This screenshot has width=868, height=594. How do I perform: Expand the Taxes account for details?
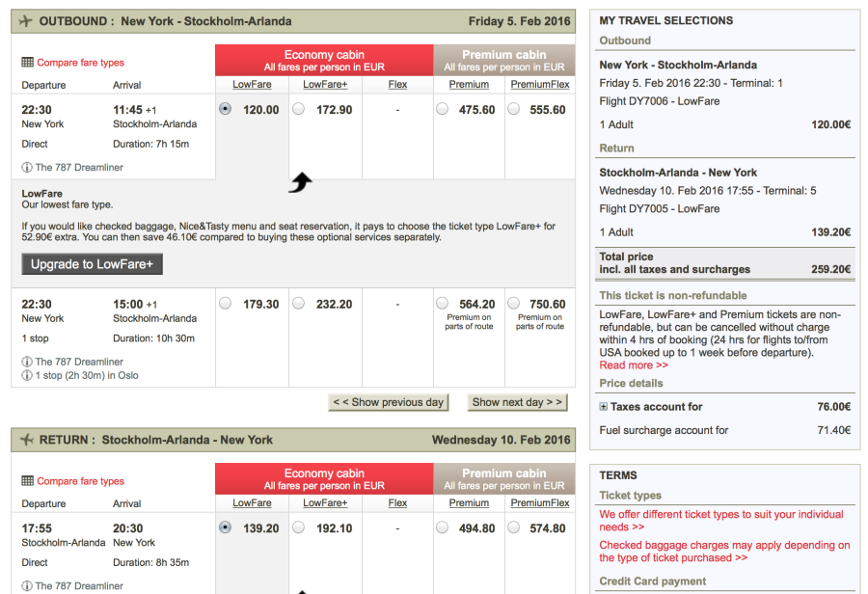pyautogui.click(x=604, y=407)
